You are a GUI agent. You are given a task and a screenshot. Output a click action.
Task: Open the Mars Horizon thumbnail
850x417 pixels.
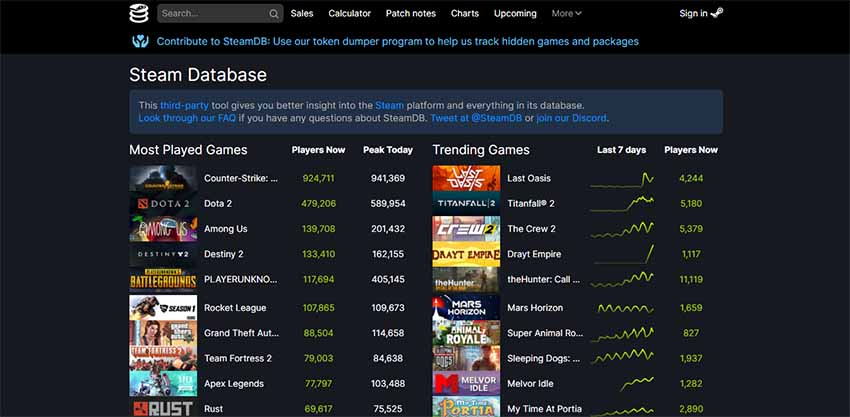click(x=466, y=307)
